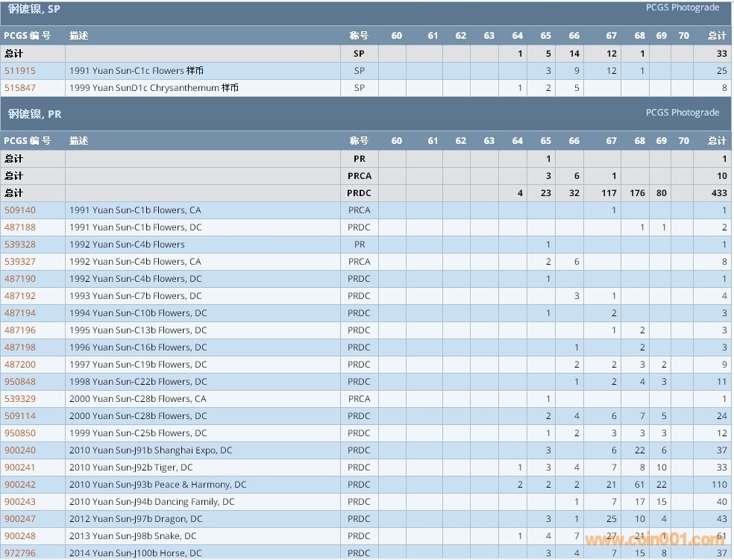
Task: Open the 900240 Shanghai Expo coin link
Action: click(20, 450)
